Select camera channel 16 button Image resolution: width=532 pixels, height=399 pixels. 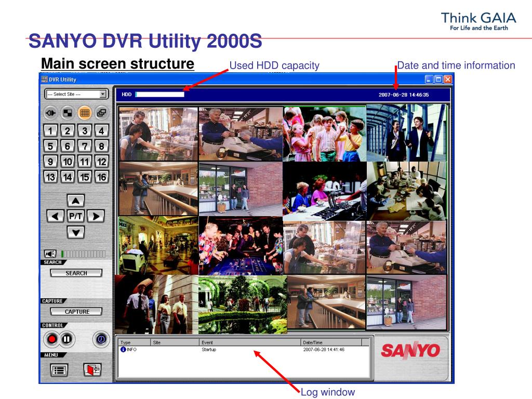pyautogui.click(x=101, y=177)
